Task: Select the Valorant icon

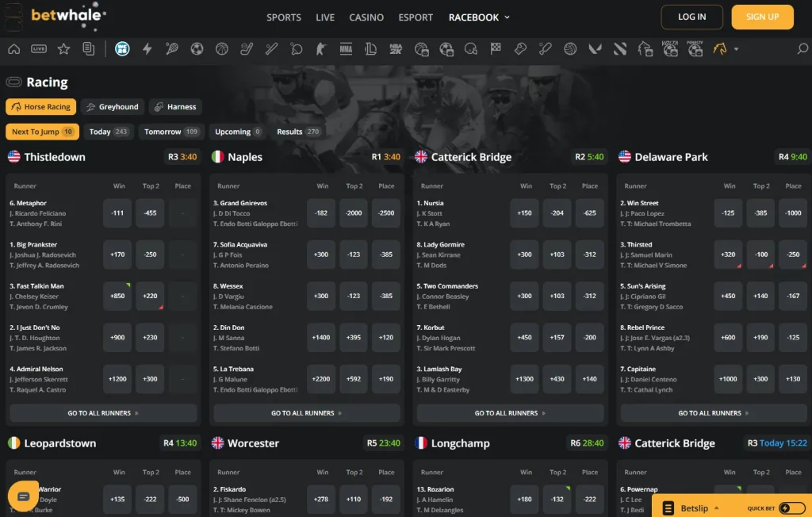Action: coord(595,48)
